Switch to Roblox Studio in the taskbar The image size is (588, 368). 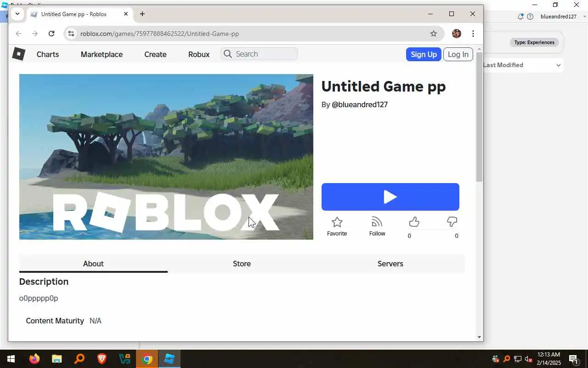[x=170, y=359]
